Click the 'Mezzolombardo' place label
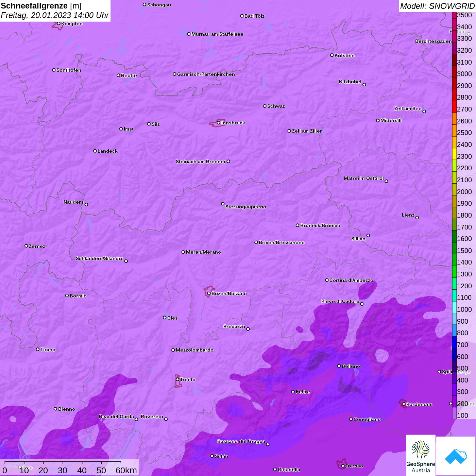Screen dimensions: 476x476 pos(195,350)
